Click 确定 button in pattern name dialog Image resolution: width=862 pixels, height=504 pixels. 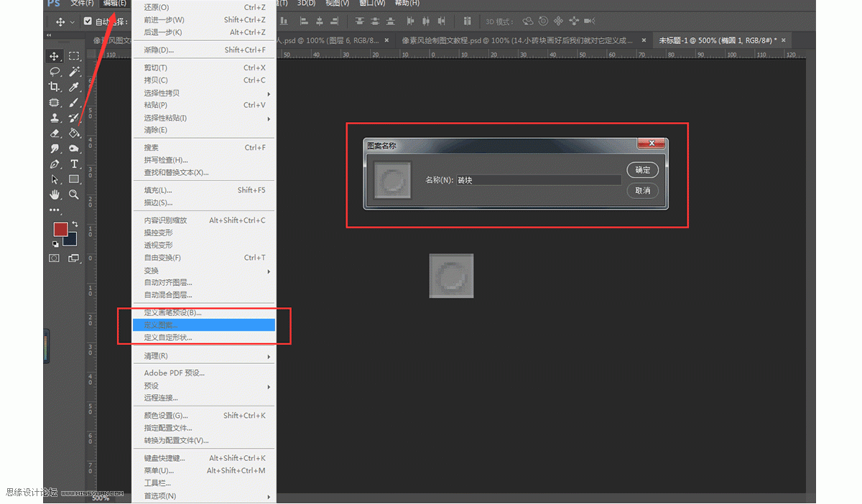click(642, 170)
